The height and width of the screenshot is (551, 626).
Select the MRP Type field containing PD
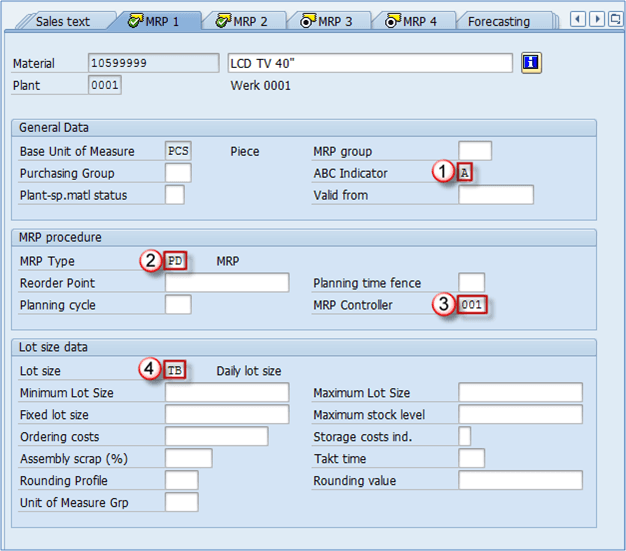[176, 261]
